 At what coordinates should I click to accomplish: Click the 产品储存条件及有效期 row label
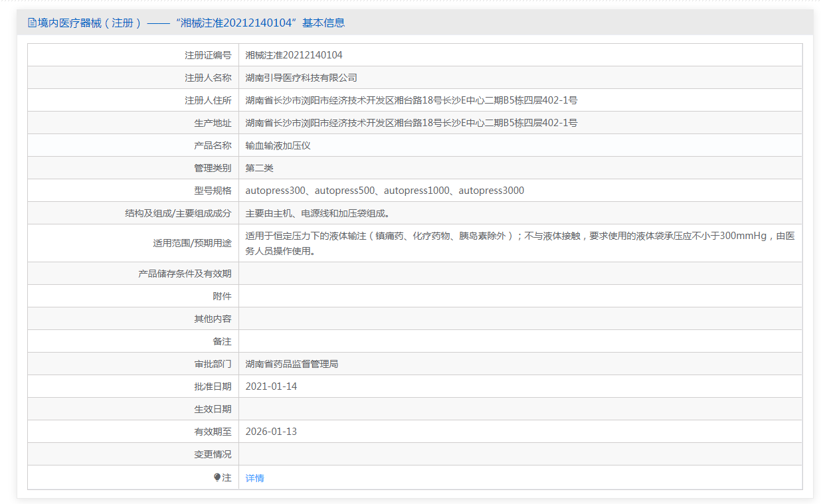(185, 274)
